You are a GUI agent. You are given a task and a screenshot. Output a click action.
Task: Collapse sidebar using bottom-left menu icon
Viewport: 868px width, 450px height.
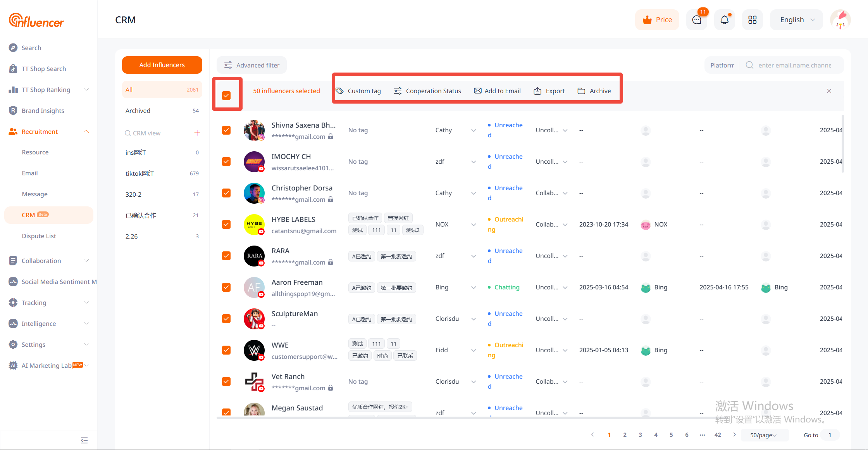(84, 440)
